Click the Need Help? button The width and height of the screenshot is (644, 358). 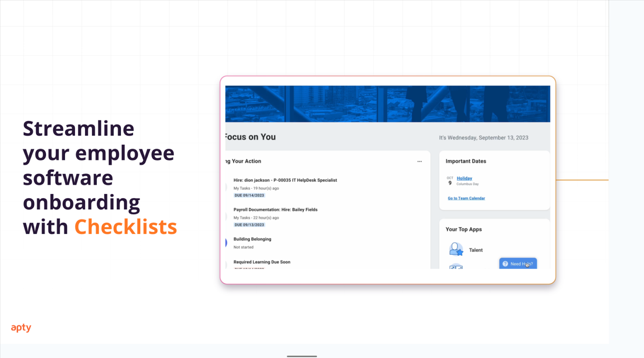pyautogui.click(x=518, y=263)
